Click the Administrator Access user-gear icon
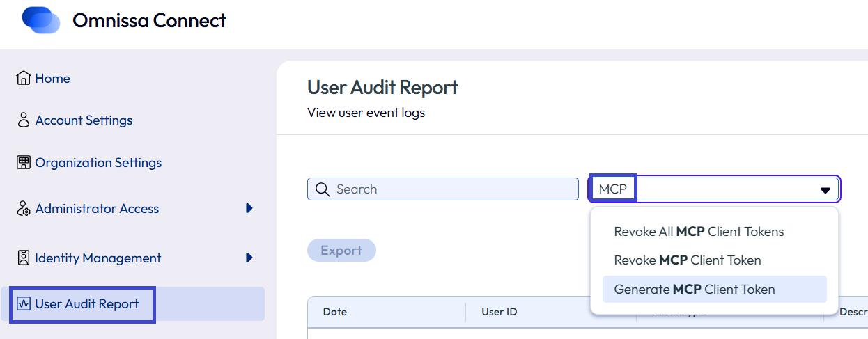 point(24,208)
